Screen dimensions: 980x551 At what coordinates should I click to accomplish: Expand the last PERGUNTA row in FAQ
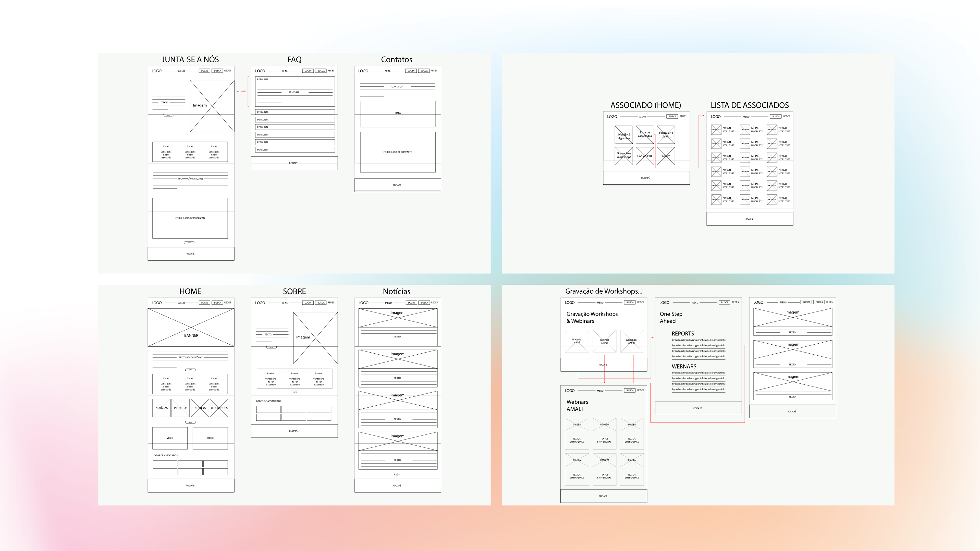point(295,150)
